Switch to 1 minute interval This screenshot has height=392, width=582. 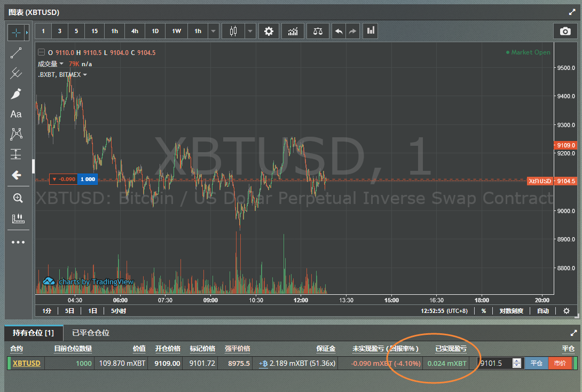click(x=43, y=31)
